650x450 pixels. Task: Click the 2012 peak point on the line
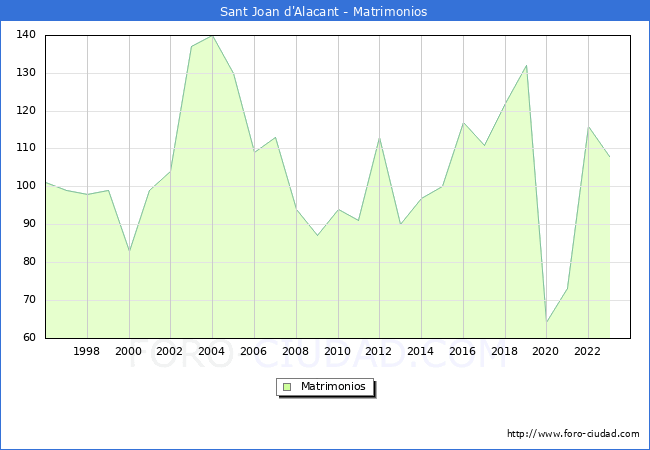(x=380, y=138)
